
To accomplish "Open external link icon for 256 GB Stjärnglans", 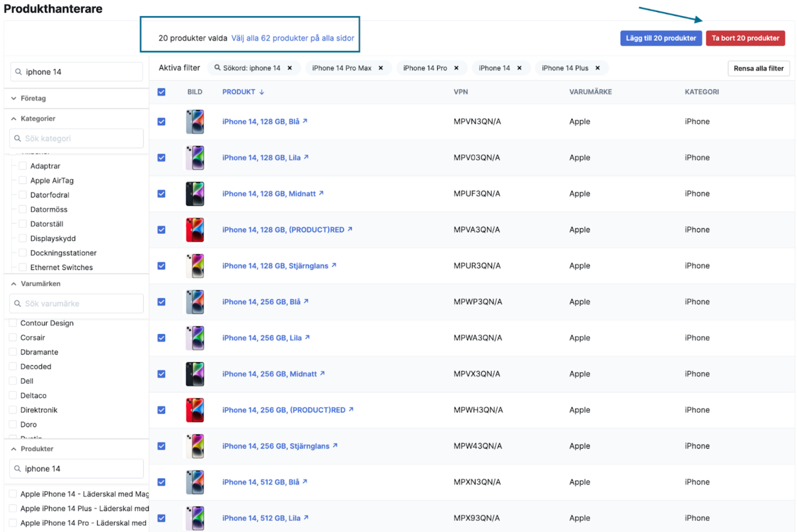I will (x=335, y=445).
